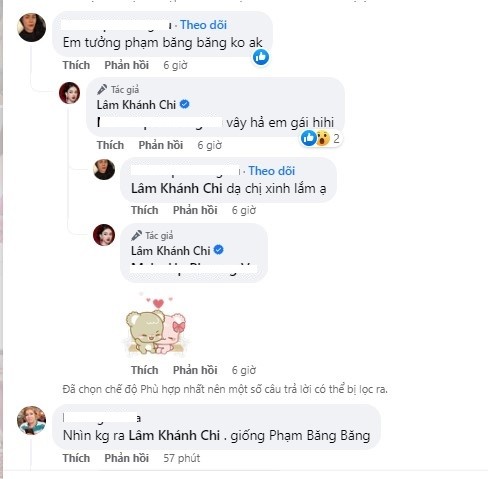Open top commenter's dark-haired avatar
Screen dimensions: 488x479
pyautogui.click(x=32, y=27)
